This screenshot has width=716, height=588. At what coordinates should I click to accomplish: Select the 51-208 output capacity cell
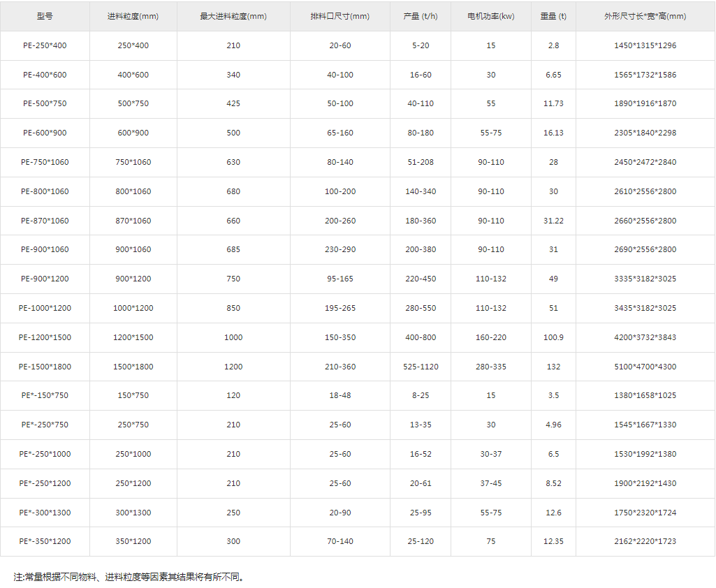tap(421, 162)
